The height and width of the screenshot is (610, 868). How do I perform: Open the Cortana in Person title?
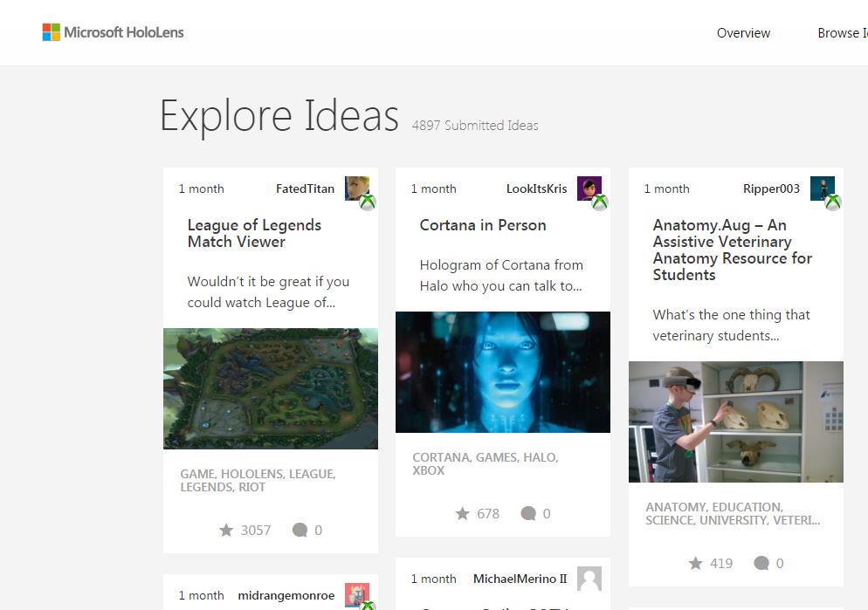(x=483, y=225)
